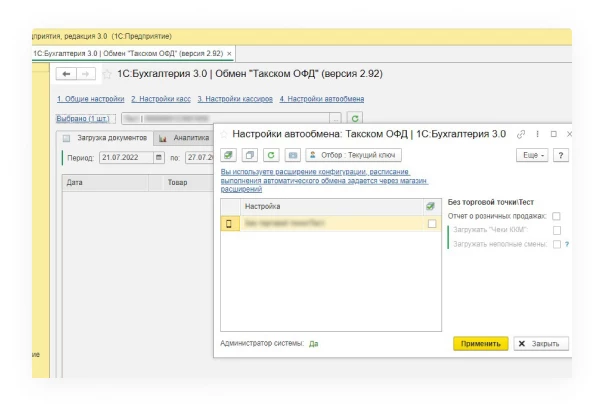Viewport: 604px width, 414px height.
Task: Click the green refresh icon in dialog toolbar
Action: click(x=270, y=155)
